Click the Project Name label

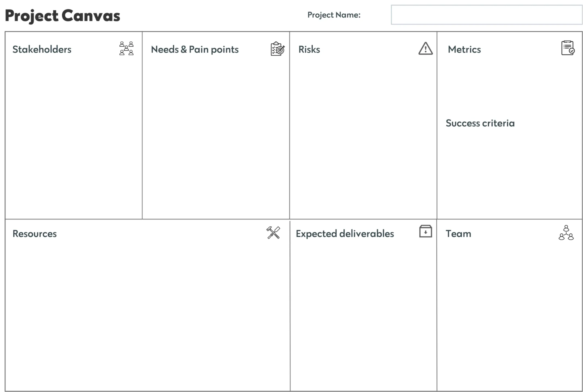pyautogui.click(x=334, y=15)
